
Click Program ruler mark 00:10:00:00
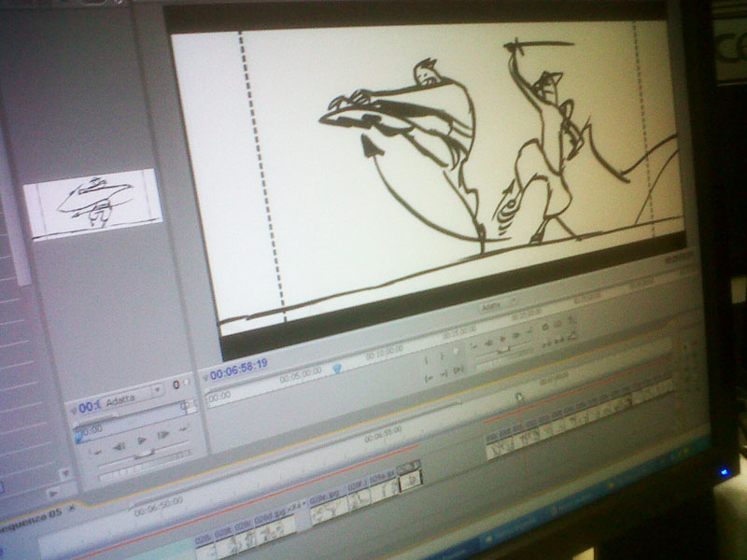point(384,353)
